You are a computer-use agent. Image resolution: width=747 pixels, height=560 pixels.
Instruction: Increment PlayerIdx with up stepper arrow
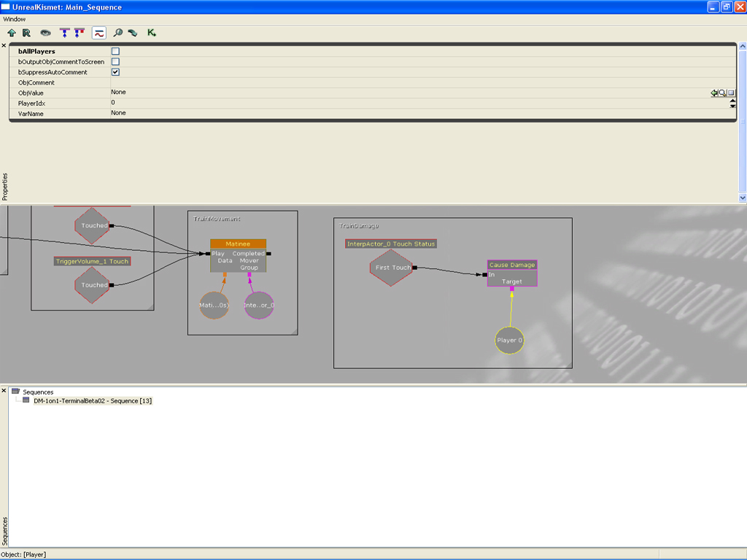pyautogui.click(x=732, y=101)
